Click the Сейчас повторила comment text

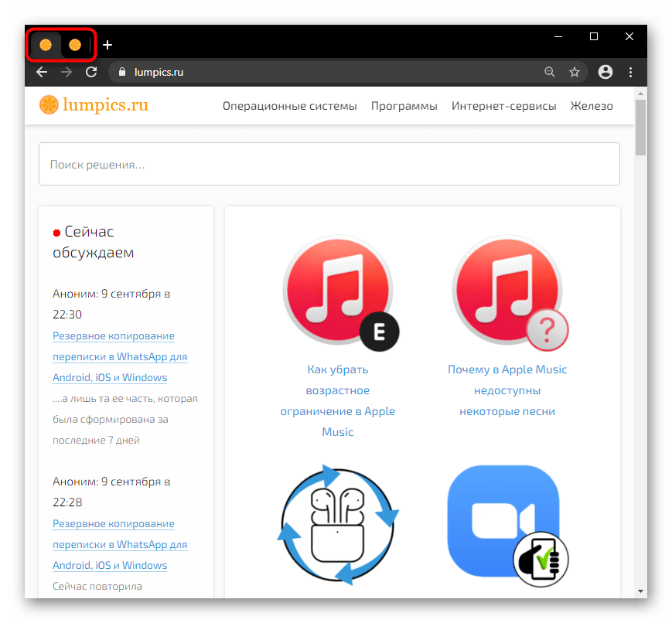point(97,586)
